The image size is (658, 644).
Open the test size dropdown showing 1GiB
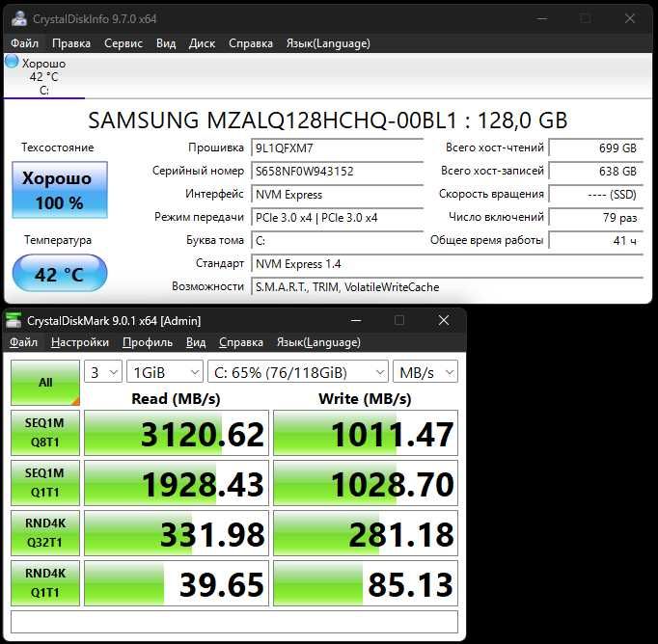(165, 371)
